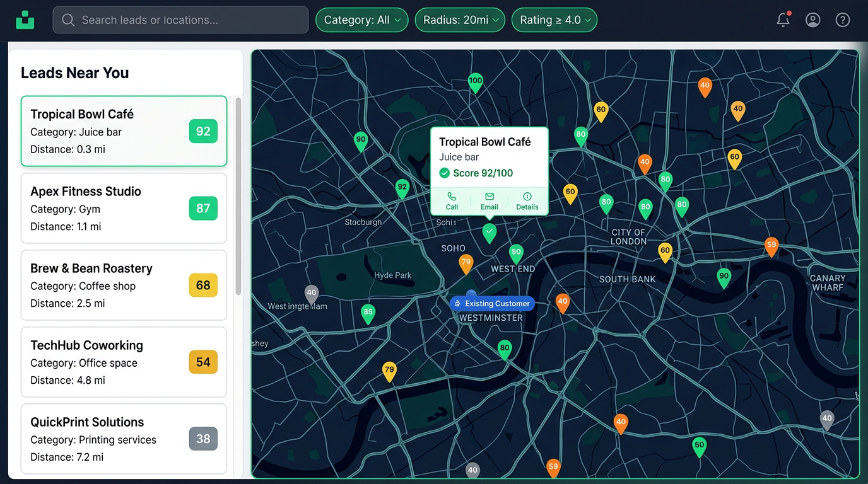
Task: Click the help question mark icon
Action: click(843, 20)
